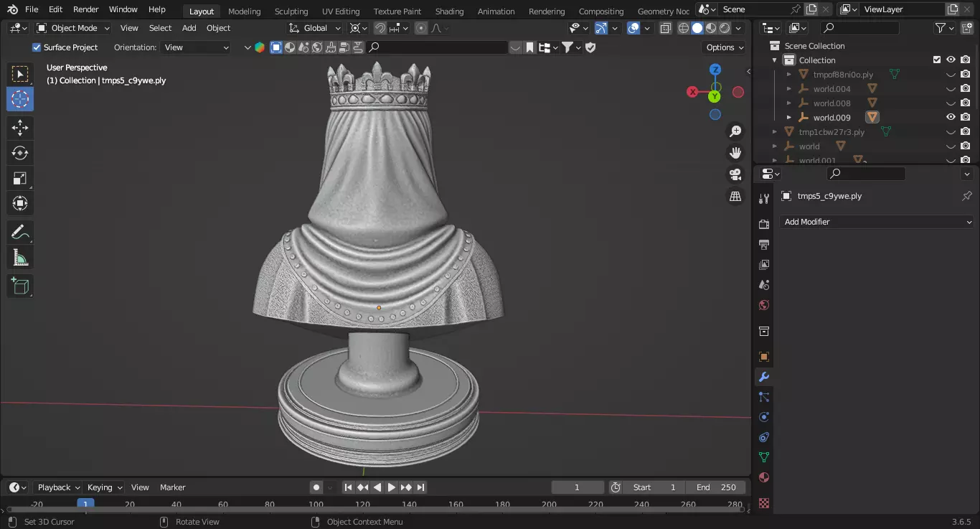Toggle X-ray mode in viewport header

point(665,28)
